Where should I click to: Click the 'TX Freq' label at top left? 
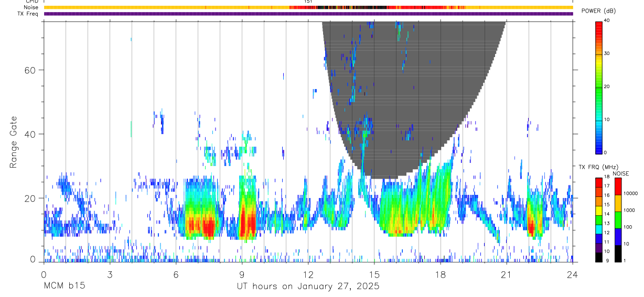pyautogui.click(x=28, y=14)
